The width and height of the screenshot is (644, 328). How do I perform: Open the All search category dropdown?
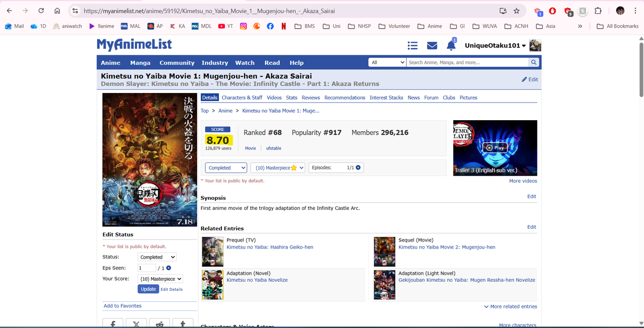(x=387, y=62)
